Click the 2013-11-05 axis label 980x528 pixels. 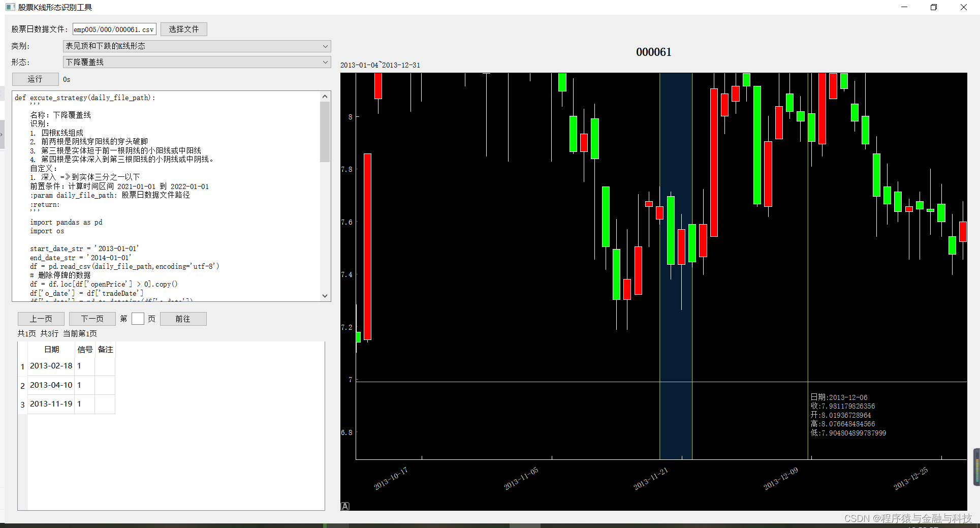pyautogui.click(x=521, y=479)
